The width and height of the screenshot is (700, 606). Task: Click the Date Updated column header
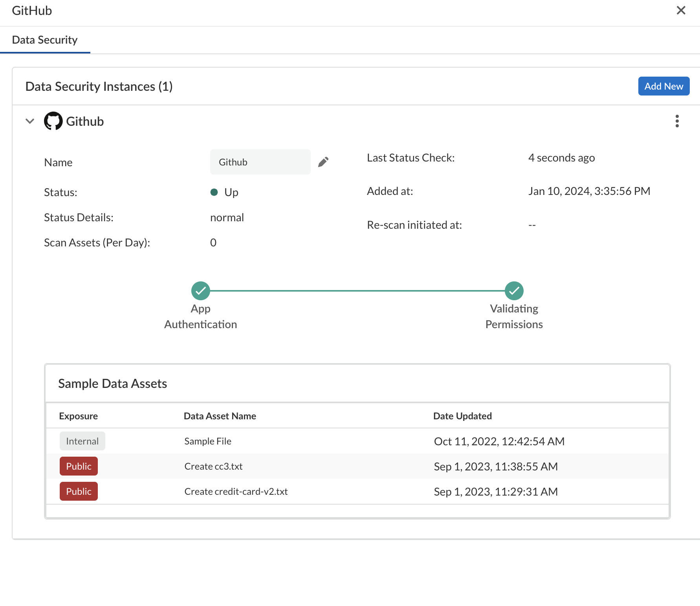click(462, 416)
